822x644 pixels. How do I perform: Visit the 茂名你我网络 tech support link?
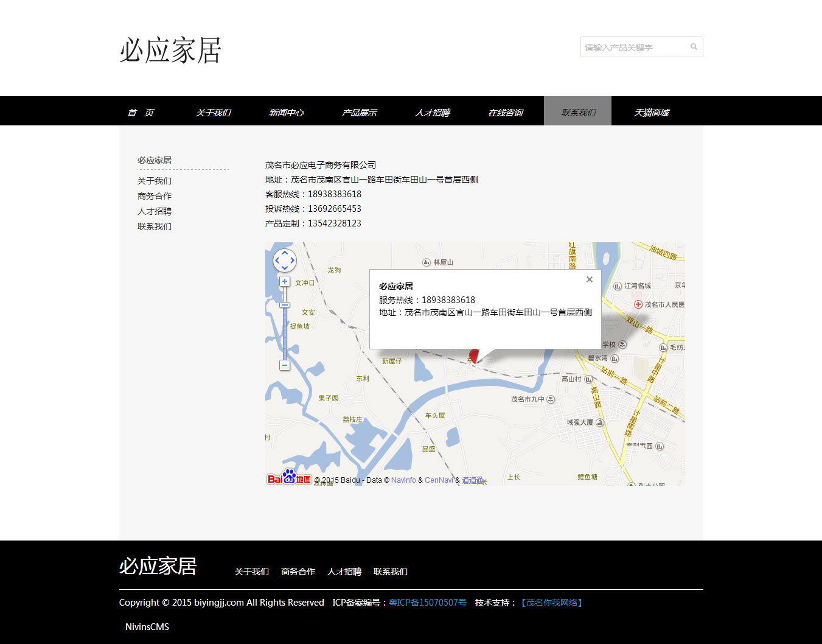point(552,603)
